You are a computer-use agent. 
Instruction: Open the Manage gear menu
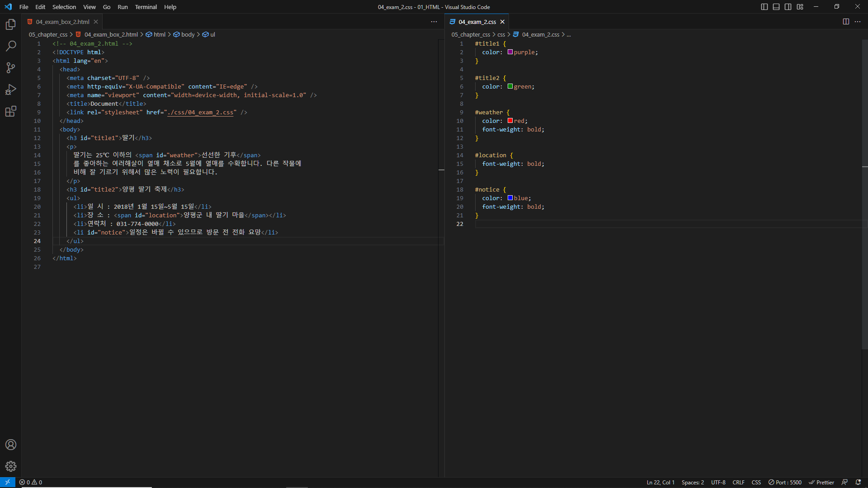11,466
